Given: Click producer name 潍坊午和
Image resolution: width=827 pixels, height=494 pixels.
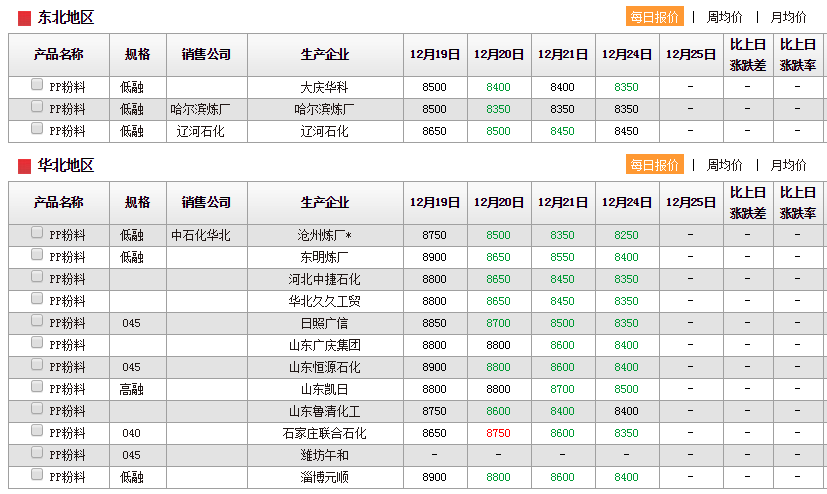Looking at the screenshot, I should click(324, 455).
